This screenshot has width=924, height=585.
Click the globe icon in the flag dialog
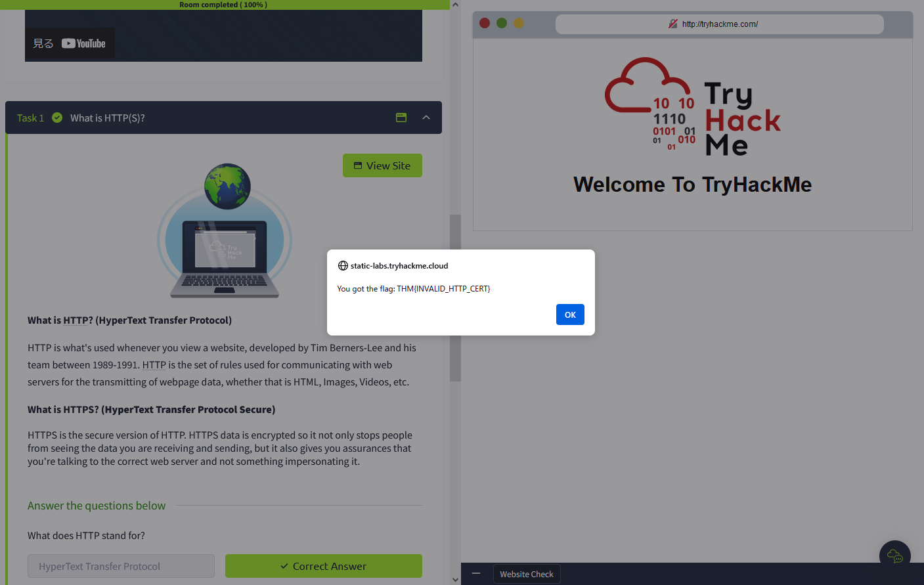pyautogui.click(x=343, y=265)
